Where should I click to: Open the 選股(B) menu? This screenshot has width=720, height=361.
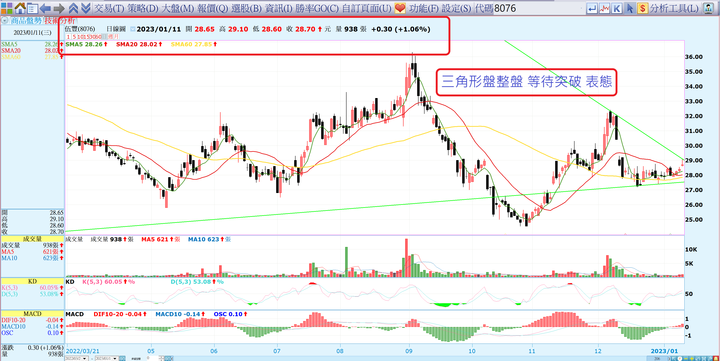247,8
